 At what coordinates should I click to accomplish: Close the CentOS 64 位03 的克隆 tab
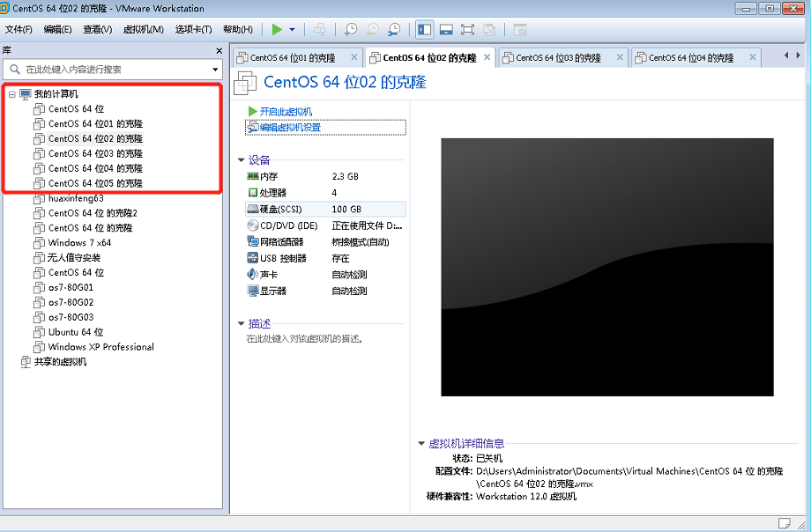point(620,57)
